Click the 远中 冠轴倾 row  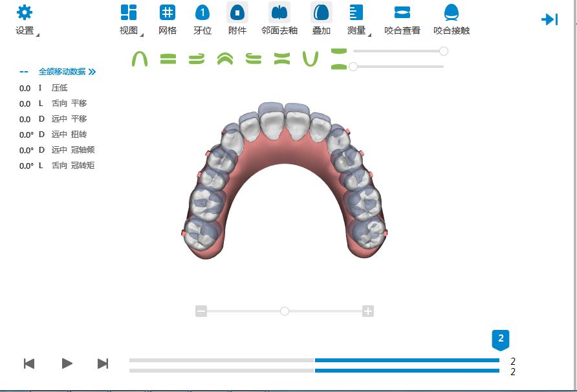pyautogui.click(x=57, y=150)
